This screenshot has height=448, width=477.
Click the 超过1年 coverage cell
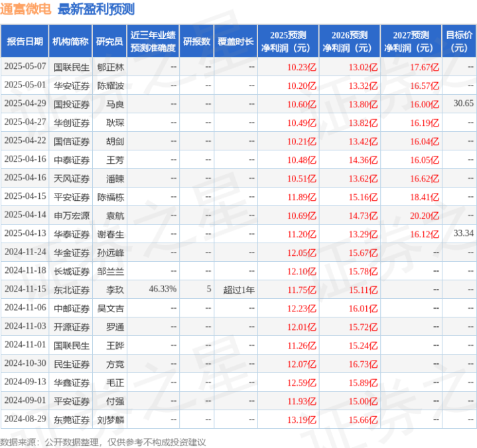point(239,290)
